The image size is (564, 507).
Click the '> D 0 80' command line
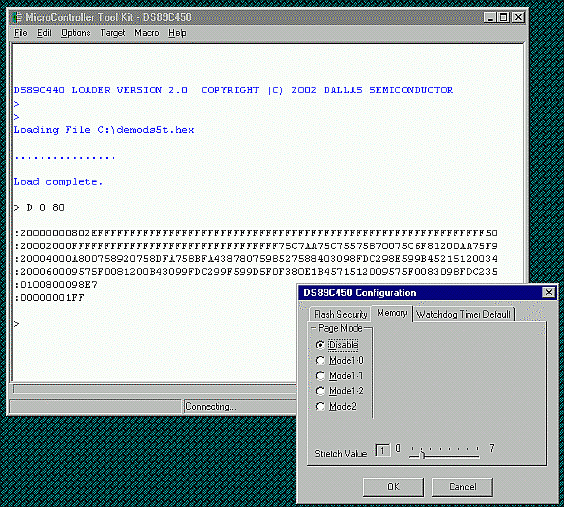(39, 207)
